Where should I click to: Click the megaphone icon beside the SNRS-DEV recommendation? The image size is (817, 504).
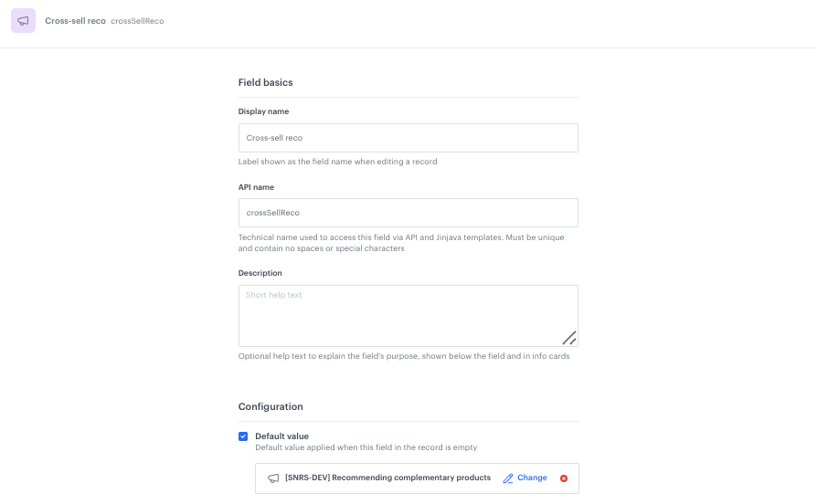[273, 478]
